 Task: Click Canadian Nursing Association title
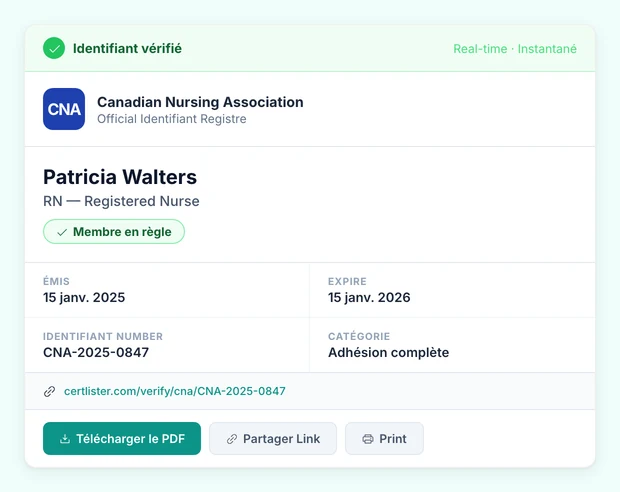pos(200,102)
